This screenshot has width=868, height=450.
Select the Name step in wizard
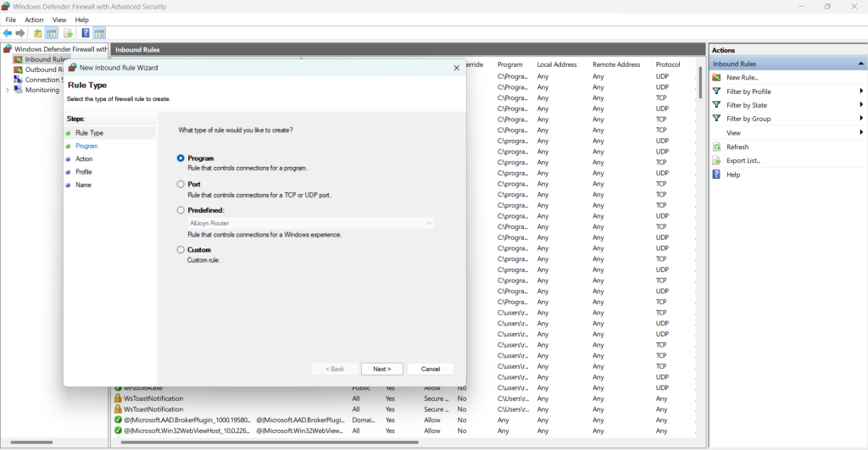84,185
